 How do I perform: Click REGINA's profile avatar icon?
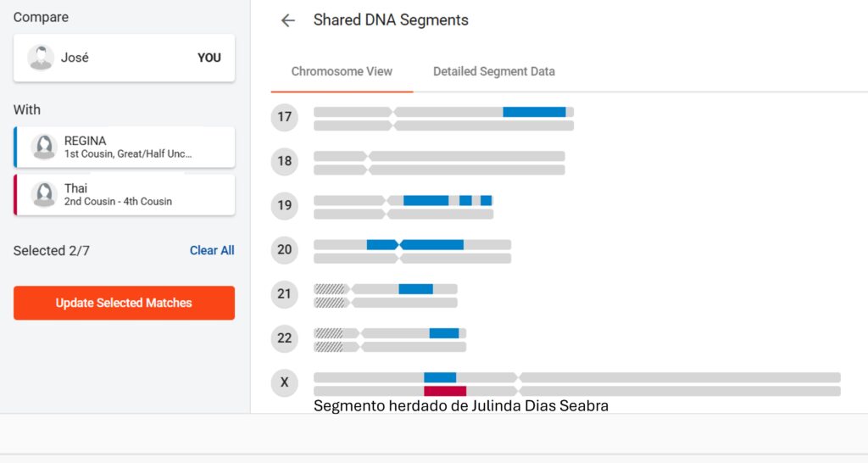[x=44, y=147]
